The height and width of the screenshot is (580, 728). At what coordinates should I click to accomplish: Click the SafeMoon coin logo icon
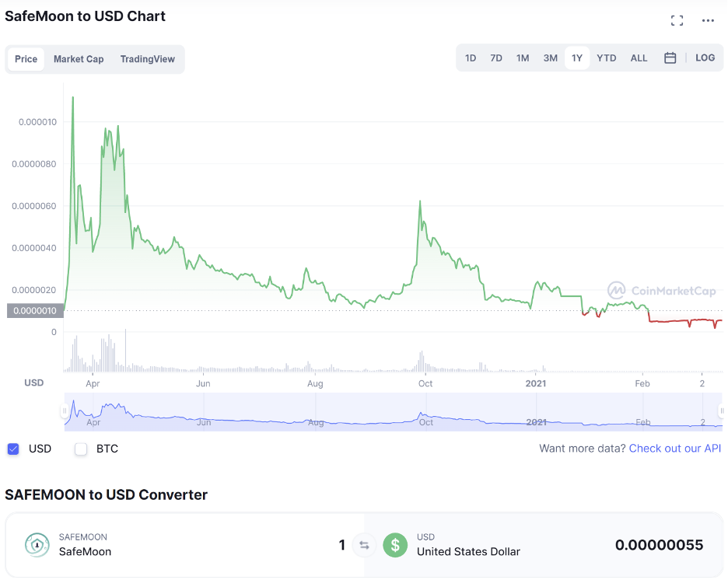[x=37, y=545]
